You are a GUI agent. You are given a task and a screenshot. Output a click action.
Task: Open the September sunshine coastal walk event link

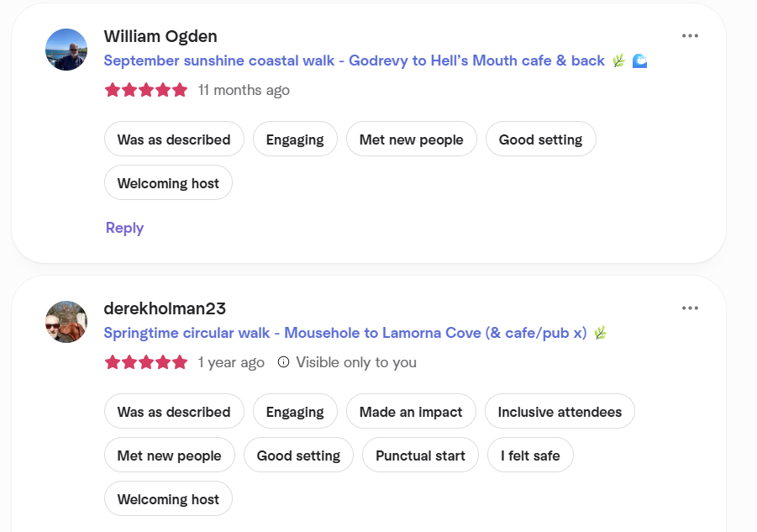354,61
